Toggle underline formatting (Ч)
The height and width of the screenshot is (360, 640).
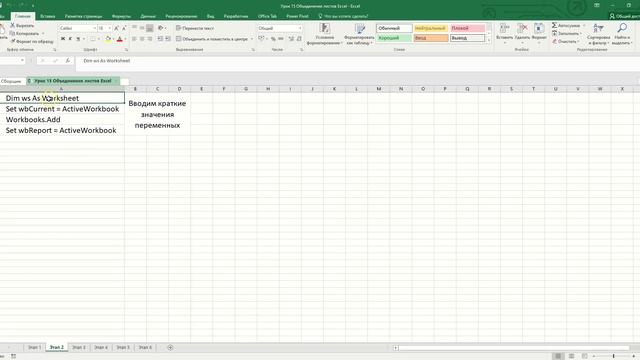pyautogui.click(x=78, y=39)
